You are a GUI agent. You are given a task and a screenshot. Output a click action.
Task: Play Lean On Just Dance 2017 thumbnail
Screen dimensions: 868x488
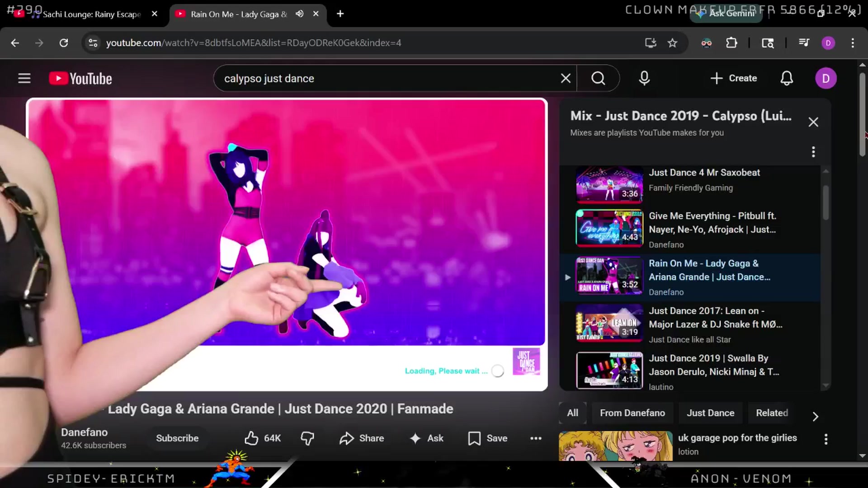coord(609,323)
